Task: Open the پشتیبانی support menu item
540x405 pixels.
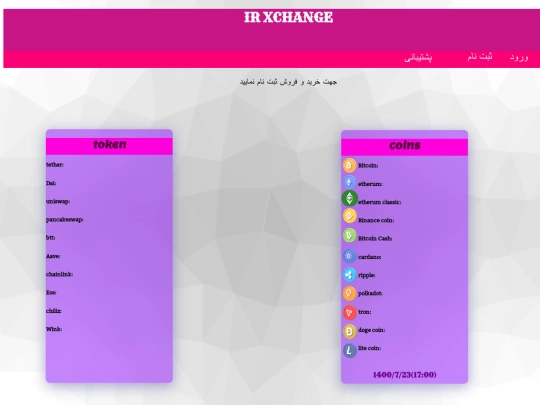Action: 418,58
